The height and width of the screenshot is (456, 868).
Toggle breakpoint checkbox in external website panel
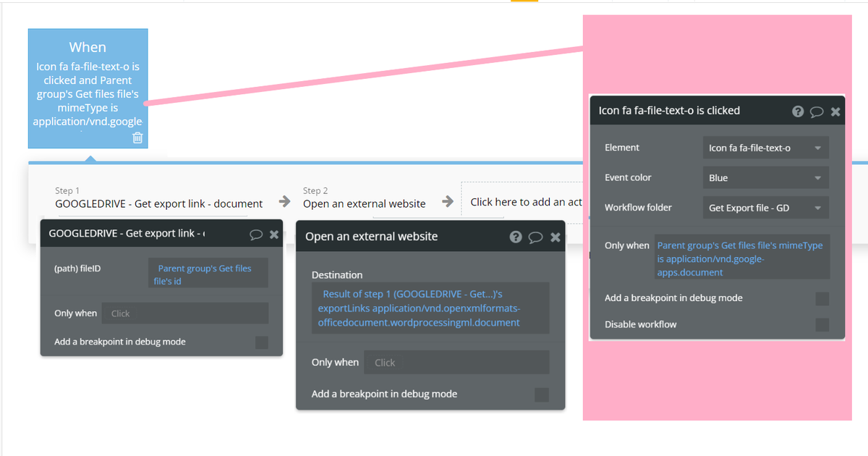click(542, 394)
